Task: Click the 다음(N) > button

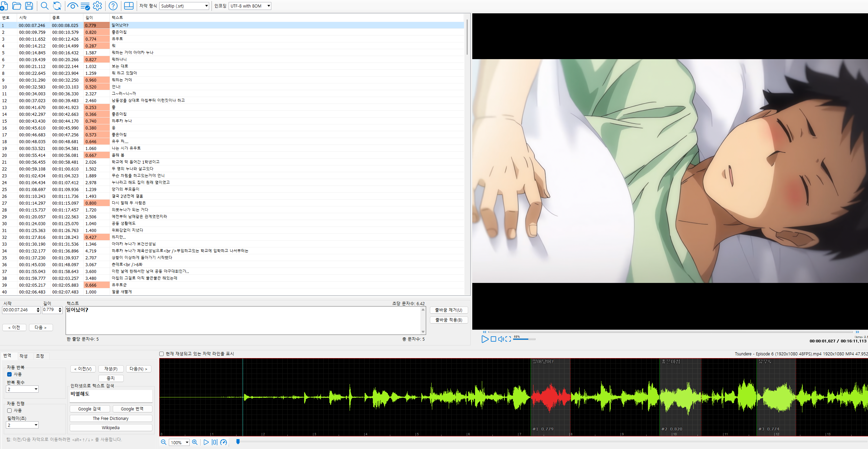Action: [139, 369]
